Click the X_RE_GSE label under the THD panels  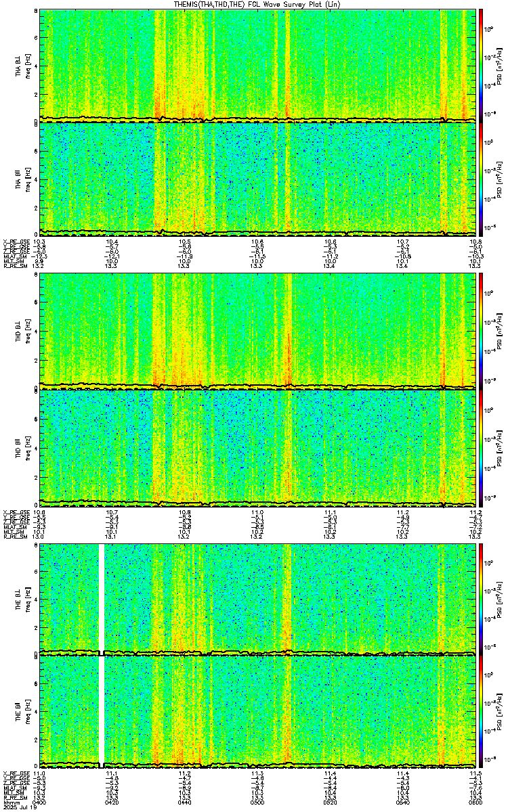[x=16, y=511]
